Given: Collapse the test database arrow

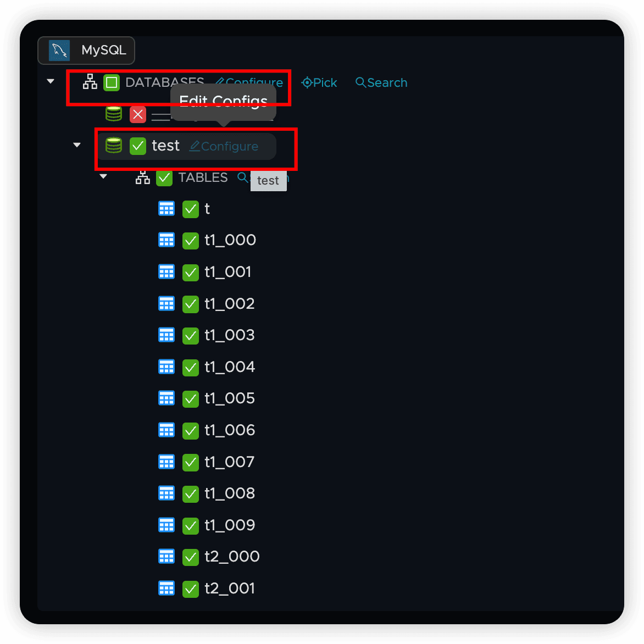Looking at the screenshot, I should [x=77, y=145].
